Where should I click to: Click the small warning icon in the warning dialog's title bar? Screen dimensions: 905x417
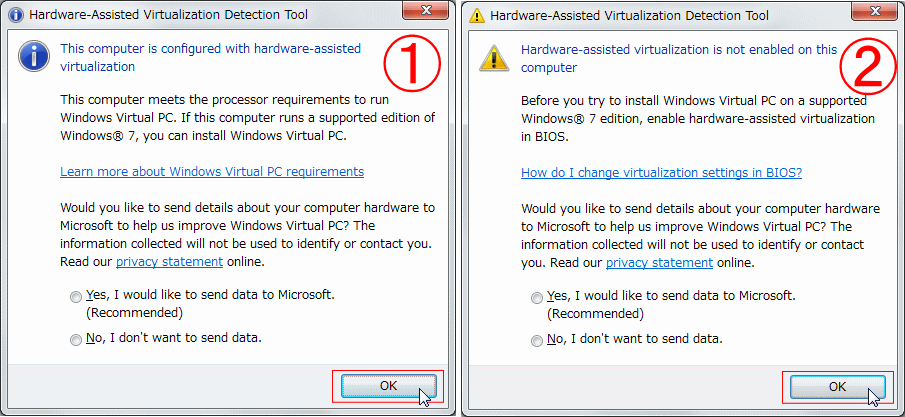point(477,16)
